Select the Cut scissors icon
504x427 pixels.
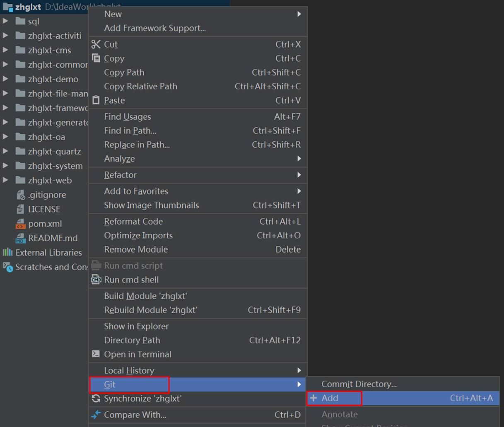tap(96, 44)
